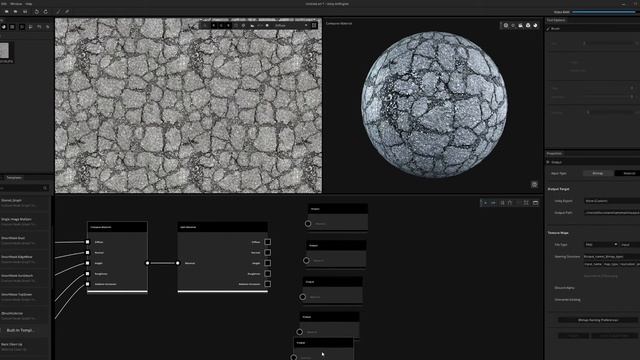Click the Split Material input port
Image resolution: width=640 pixels, height=360 pixels.
[x=178, y=263]
